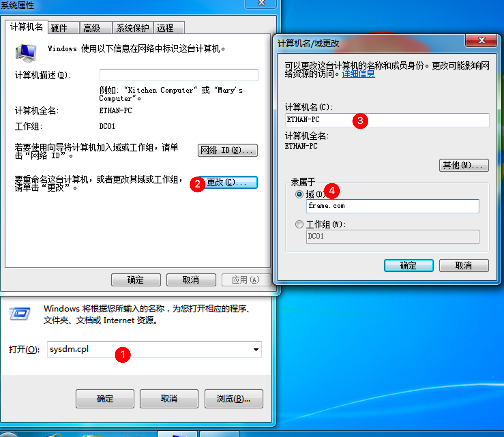Click the 计算机描述 input field

click(x=179, y=75)
